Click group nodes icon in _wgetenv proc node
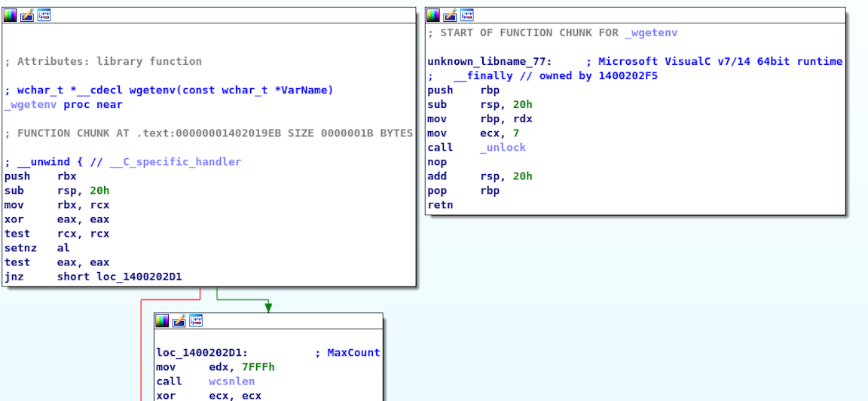This screenshot has height=401, width=868. [44, 16]
